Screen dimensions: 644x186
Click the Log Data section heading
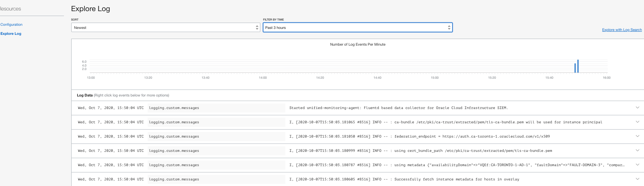(x=85, y=95)
